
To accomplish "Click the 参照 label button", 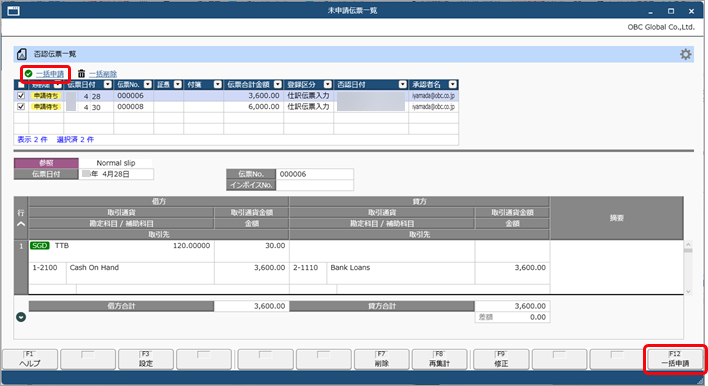I will [46, 163].
